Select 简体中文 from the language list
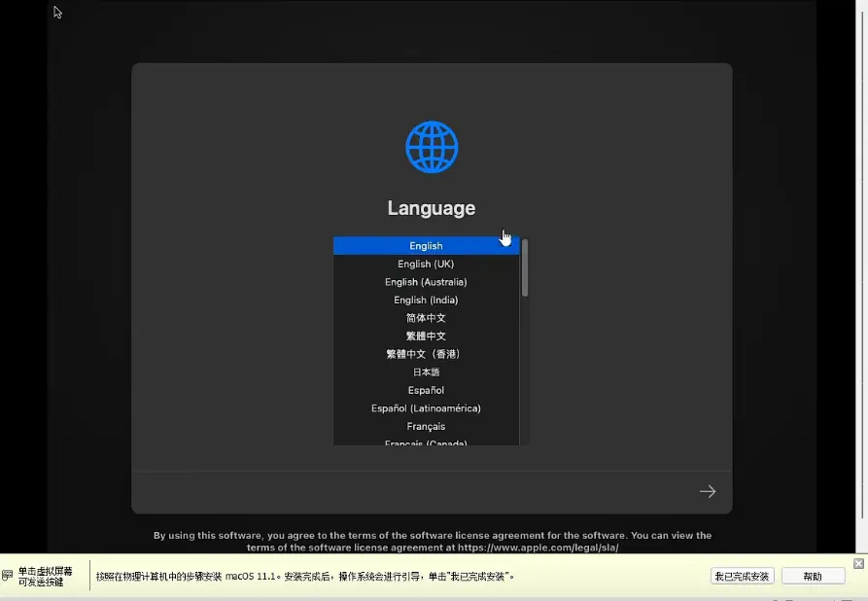Screen dimensions: 868x601 [x=426, y=318]
